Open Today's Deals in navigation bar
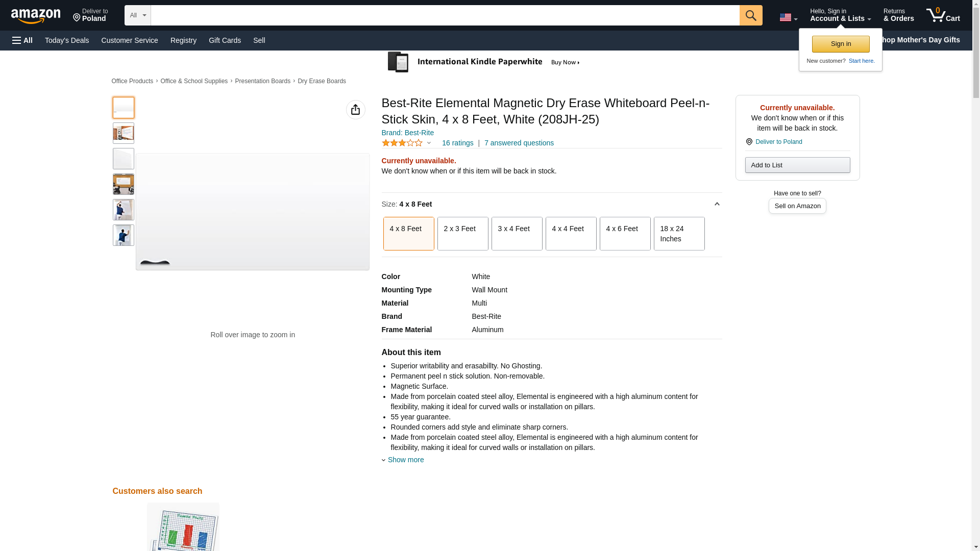 (x=67, y=40)
